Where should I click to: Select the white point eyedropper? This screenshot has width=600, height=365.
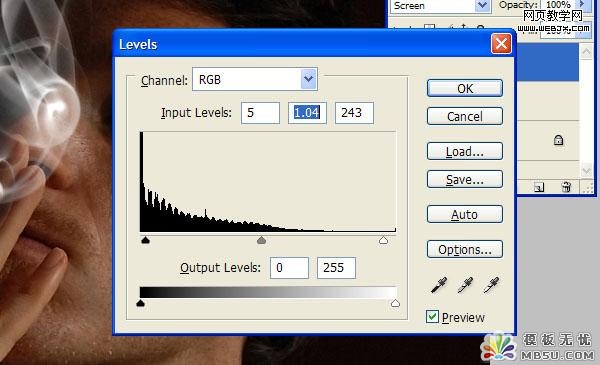pyautogui.click(x=491, y=285)
